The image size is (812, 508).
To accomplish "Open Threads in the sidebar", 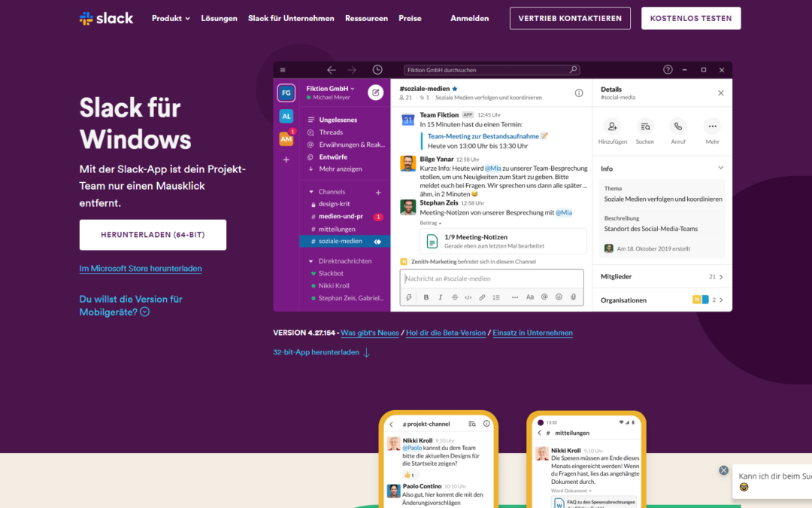I will coord(331,132).
